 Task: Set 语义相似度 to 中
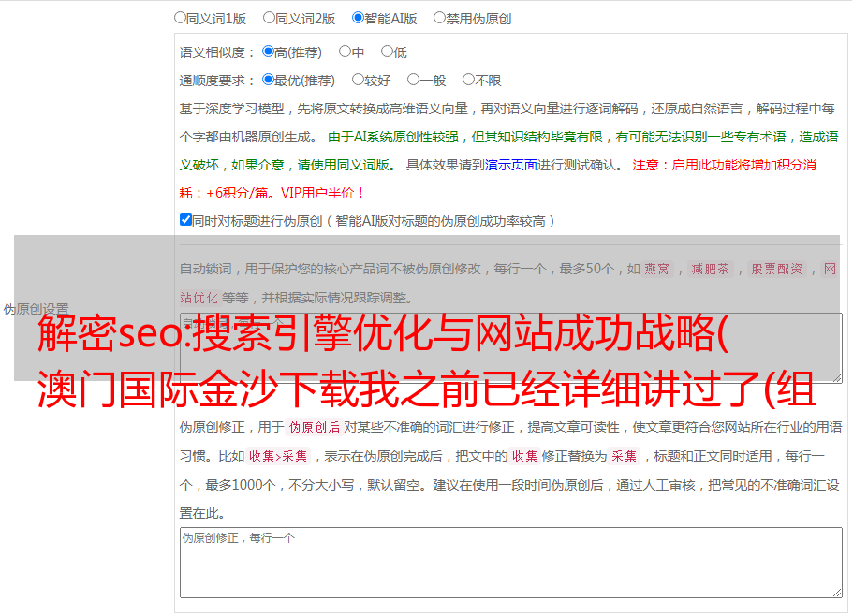point(345,51)
